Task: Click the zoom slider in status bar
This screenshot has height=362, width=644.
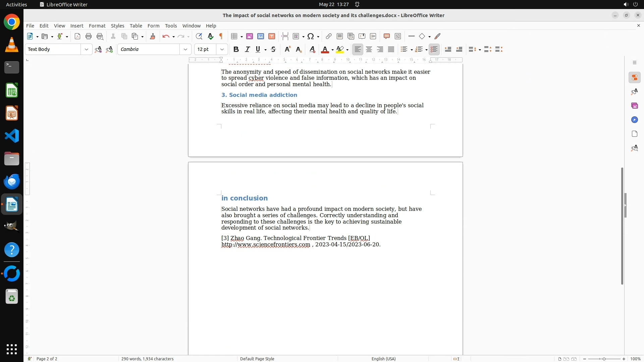Action: (x=604, y=359)
